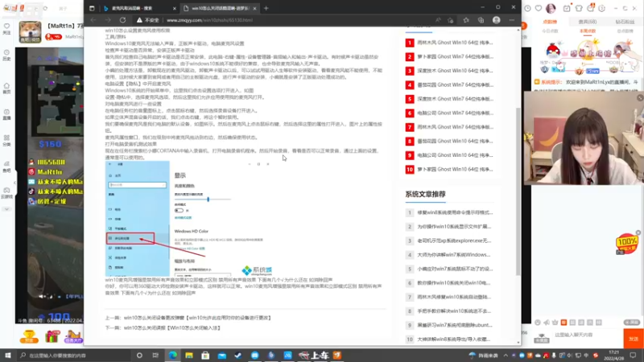Open Microsoft Store from taskbar
The image size is (644, 362).
click(205, 355)
